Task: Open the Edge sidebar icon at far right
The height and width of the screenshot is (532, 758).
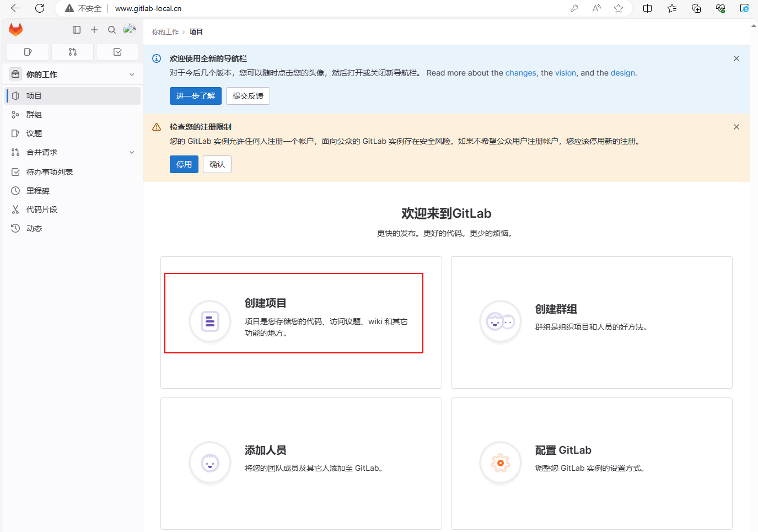Action: coord(745,8)
